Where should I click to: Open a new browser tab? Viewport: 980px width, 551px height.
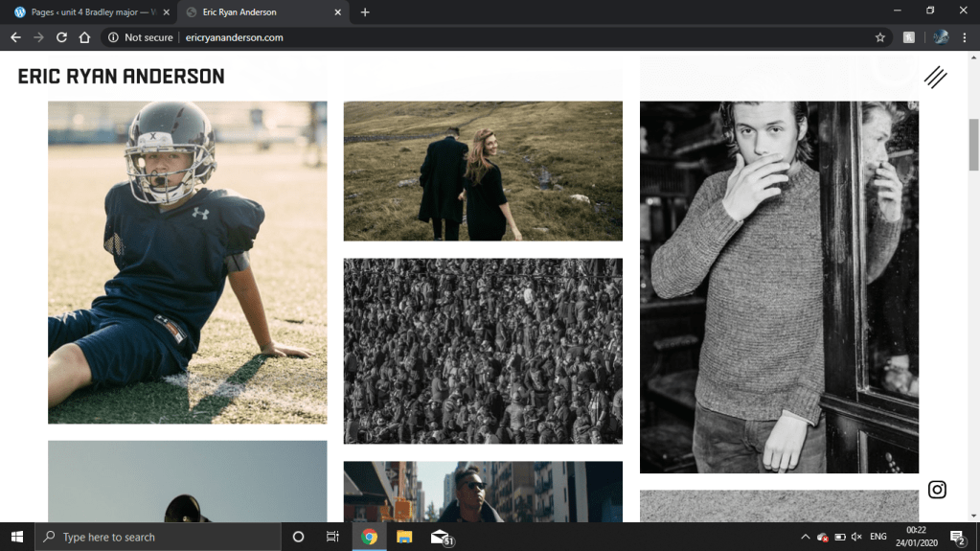pos(365,12)
